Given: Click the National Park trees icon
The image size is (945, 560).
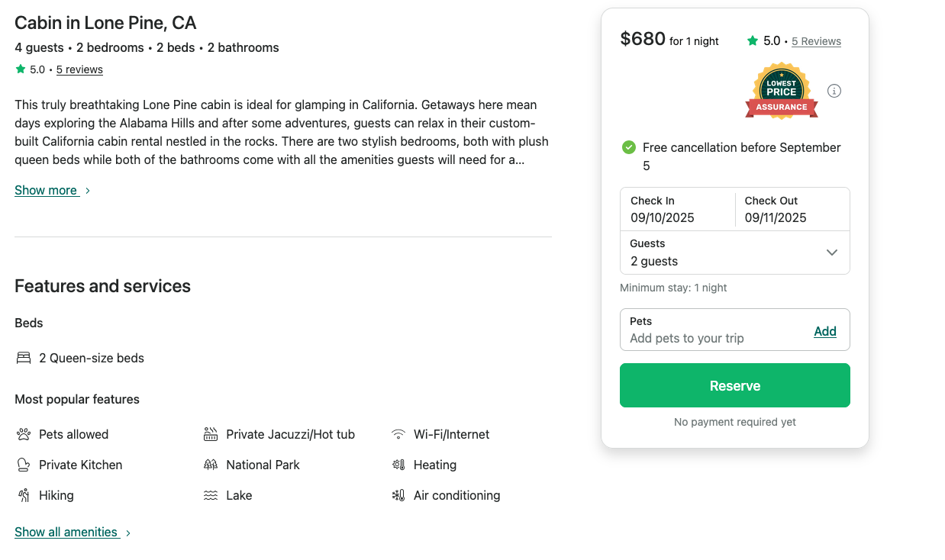Looking at the screenshot, I should [x=211, y=465].
